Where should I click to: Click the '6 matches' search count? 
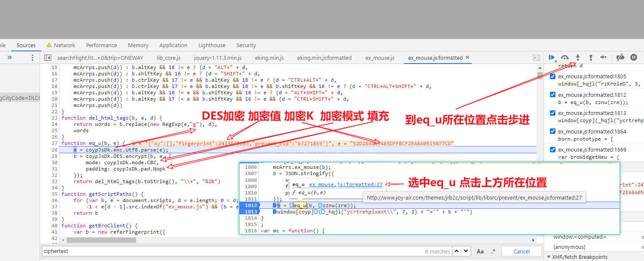tap(437, 251)
